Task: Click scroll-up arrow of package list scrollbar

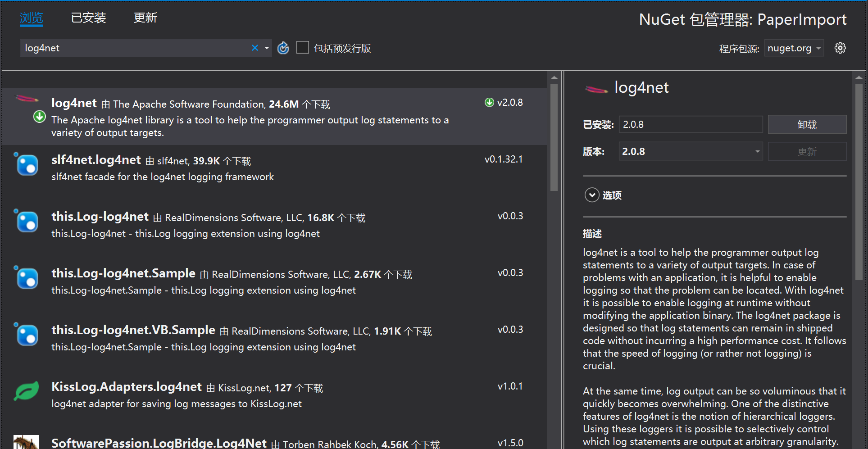Action: [x=554, y=78]
